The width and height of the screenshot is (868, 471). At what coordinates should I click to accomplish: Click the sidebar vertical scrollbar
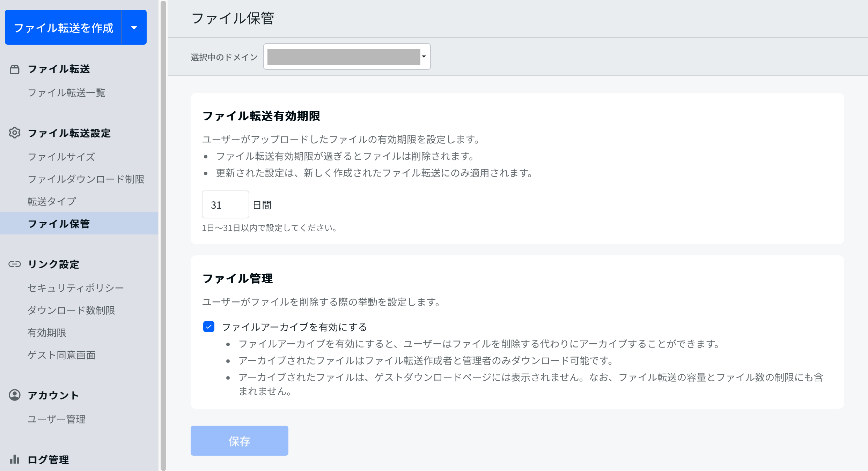point(163,236)
